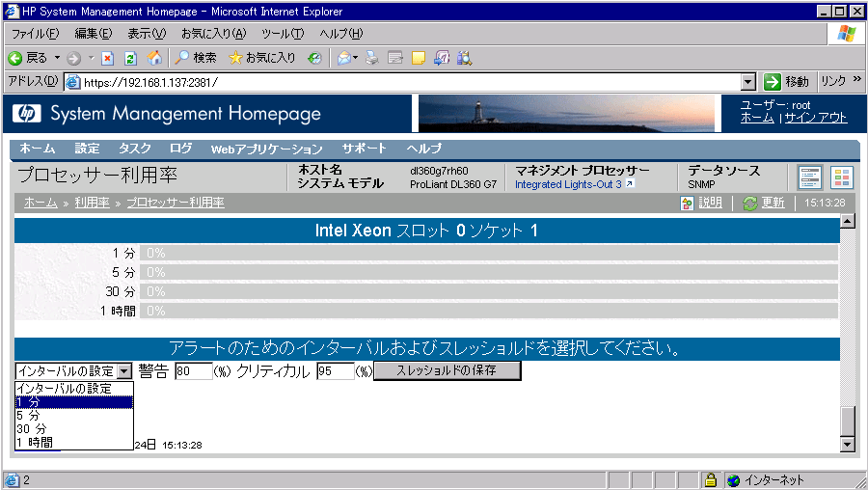Click the ホーム link under user name
The height and width of the screenshot is (490, 868).
point(757,118)
